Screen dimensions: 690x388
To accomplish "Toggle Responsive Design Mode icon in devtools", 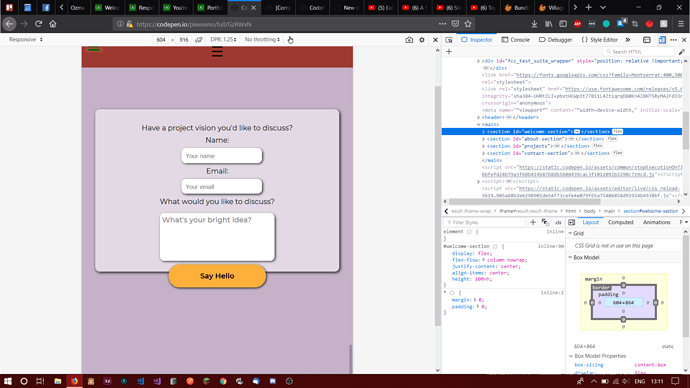I will tap(662, 40).
